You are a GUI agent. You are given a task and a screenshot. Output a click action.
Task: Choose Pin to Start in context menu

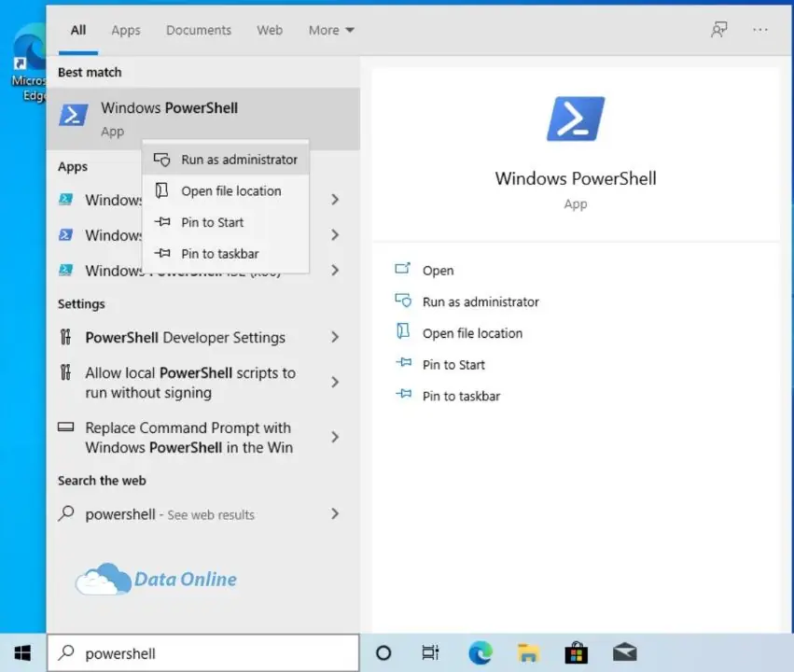click(x=226, y=222)
